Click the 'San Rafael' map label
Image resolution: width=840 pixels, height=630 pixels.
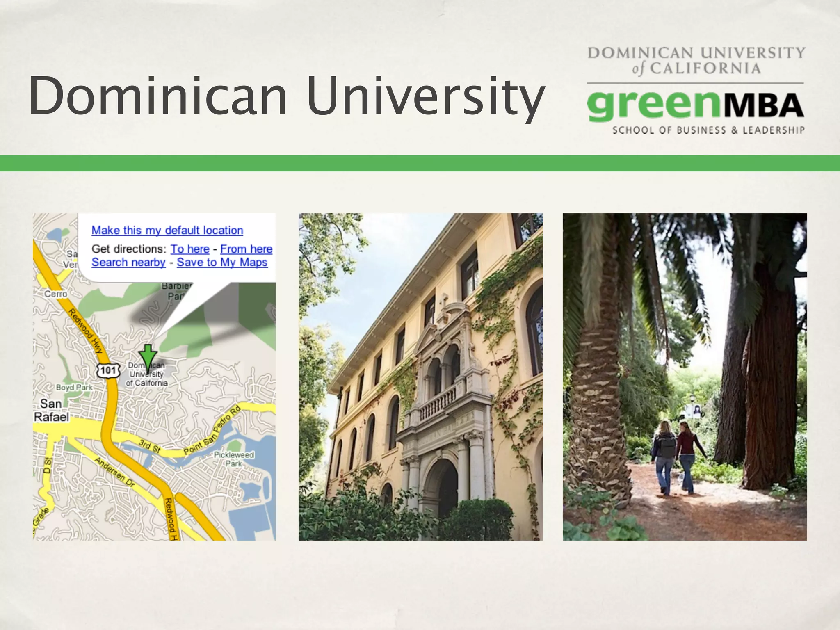(x=51, y=410)
